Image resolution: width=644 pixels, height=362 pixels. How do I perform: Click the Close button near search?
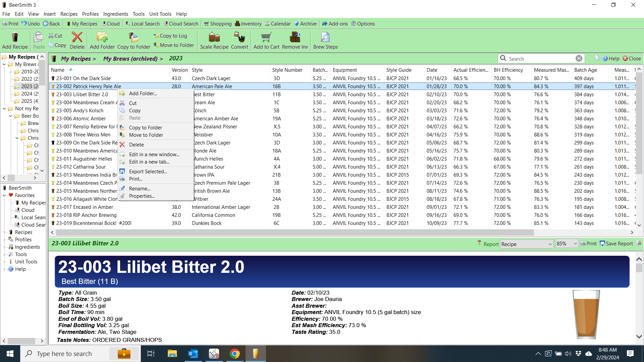(x=632, y=59)
